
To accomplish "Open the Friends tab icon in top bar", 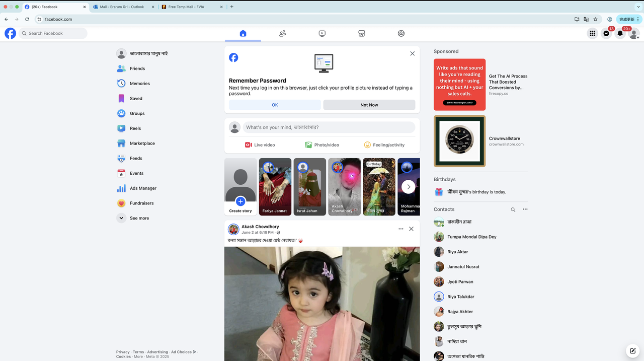I will [282, 33].
